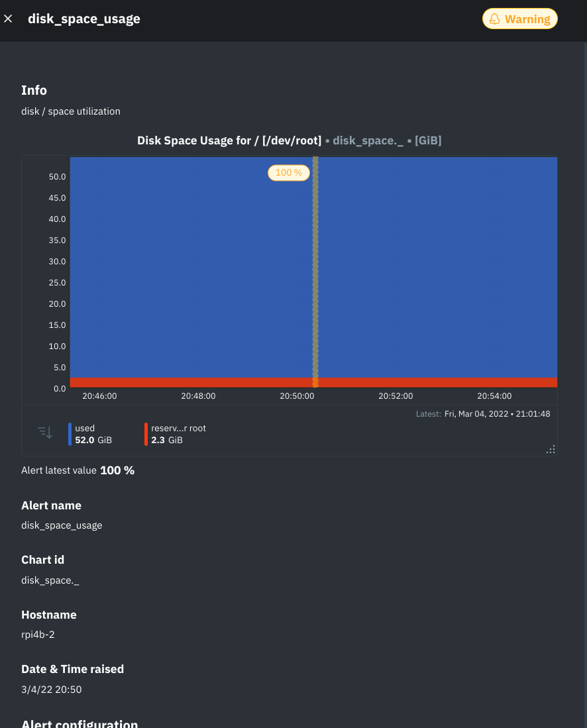Click the chart resize grip icon
The image size is (587, 728).
point(551,449)
